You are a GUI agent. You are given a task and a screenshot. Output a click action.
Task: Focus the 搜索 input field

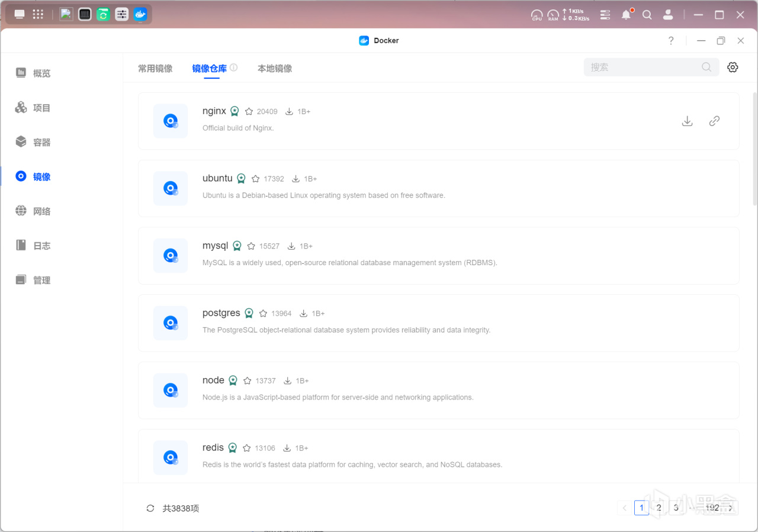tap(651, 67)
